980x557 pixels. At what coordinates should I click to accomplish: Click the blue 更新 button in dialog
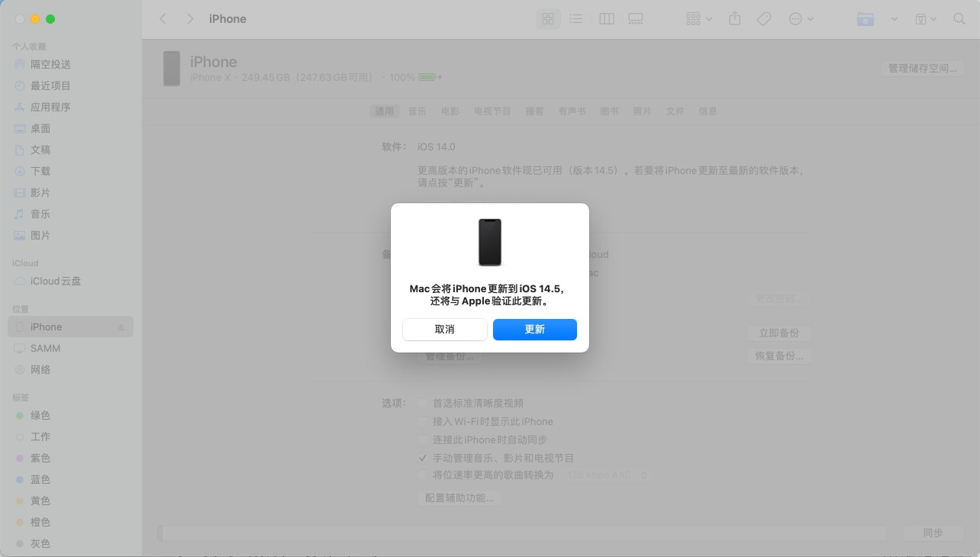point(535,330)
